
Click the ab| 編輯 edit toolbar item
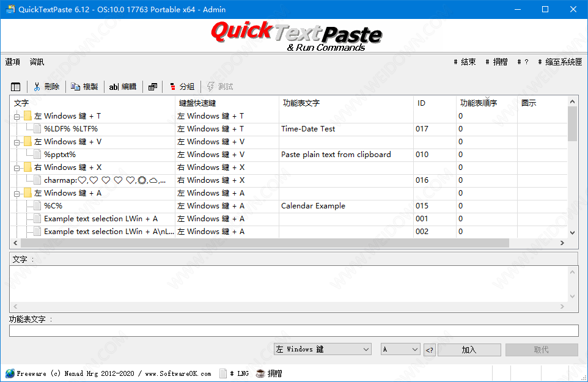pos(123,87)
